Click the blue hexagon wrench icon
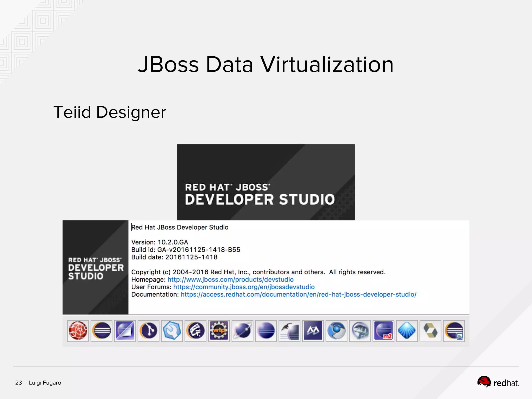Screen dimensions: 532x399 coord(172,331)
